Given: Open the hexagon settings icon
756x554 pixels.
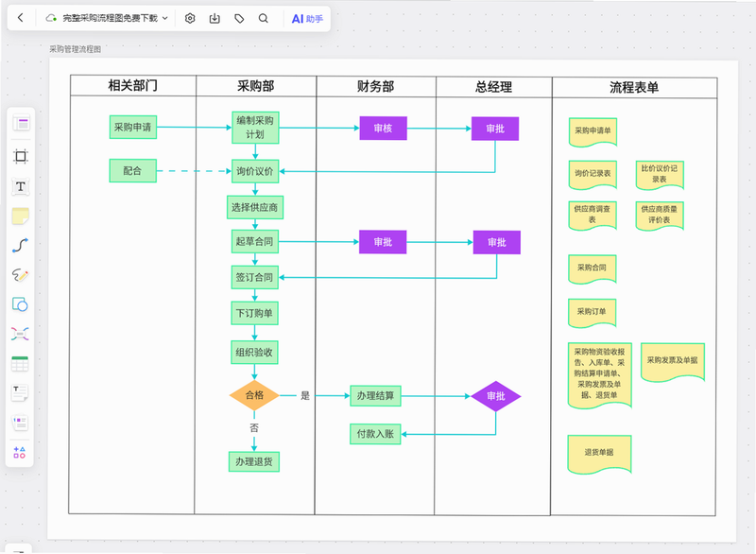Looking at the screenshot, I should click(190, 18).
